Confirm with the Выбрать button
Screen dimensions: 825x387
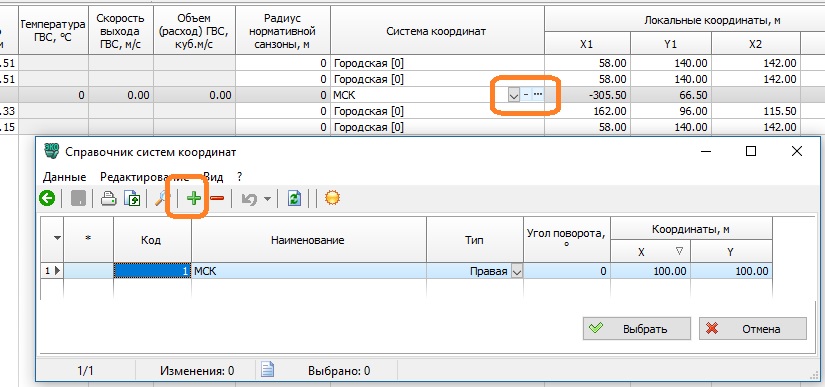637,329
